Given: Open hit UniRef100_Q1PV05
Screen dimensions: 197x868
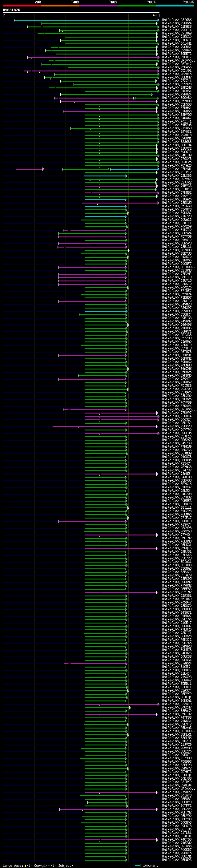Looking at the screenshot, I should 177,260.
